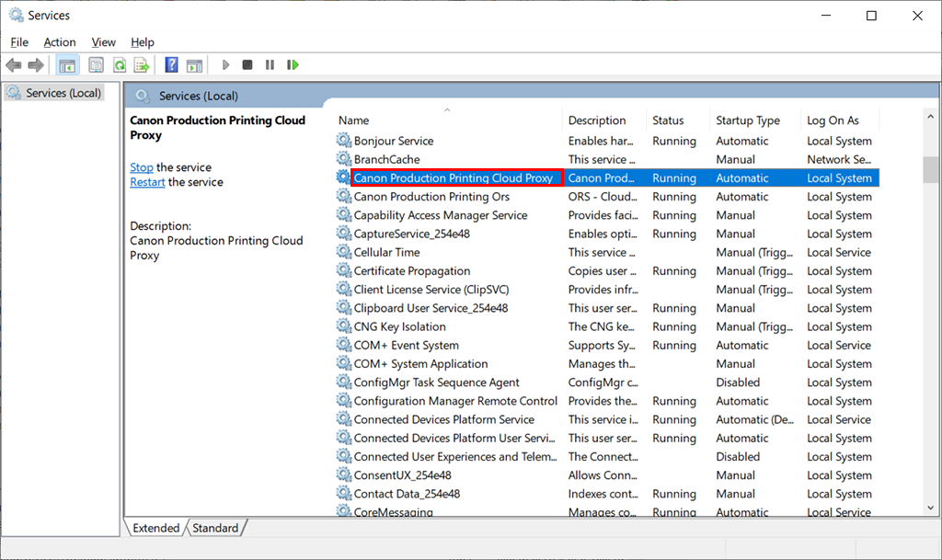Click the Restart the service link

click(147, 182)
